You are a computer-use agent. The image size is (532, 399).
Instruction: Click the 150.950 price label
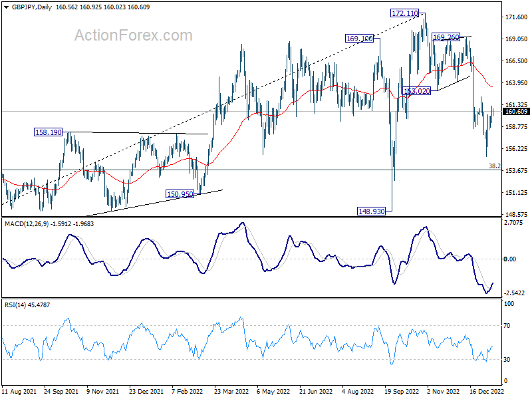(x=180, y=194)
